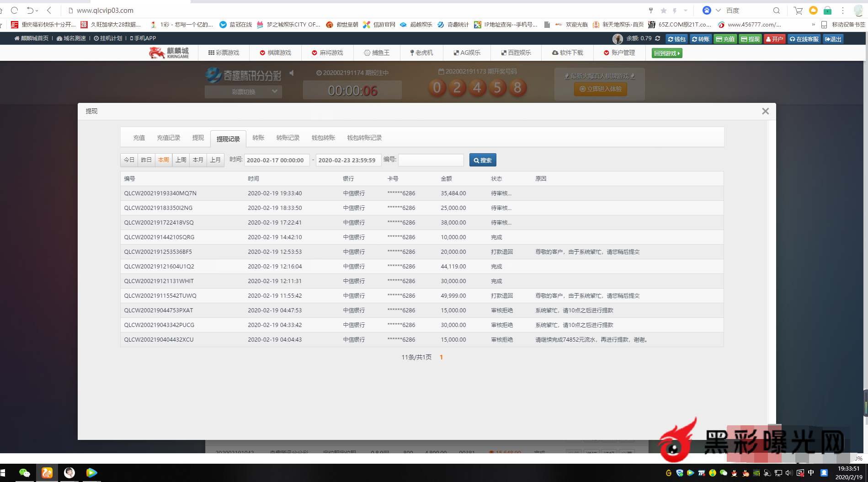Close the 提现 dialog with X
This screenshot has width=868, height=482.
[765, 111]
